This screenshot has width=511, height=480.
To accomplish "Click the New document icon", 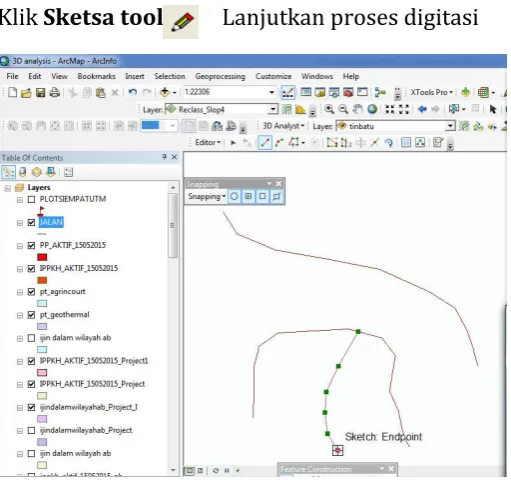I will pos(12,92).
